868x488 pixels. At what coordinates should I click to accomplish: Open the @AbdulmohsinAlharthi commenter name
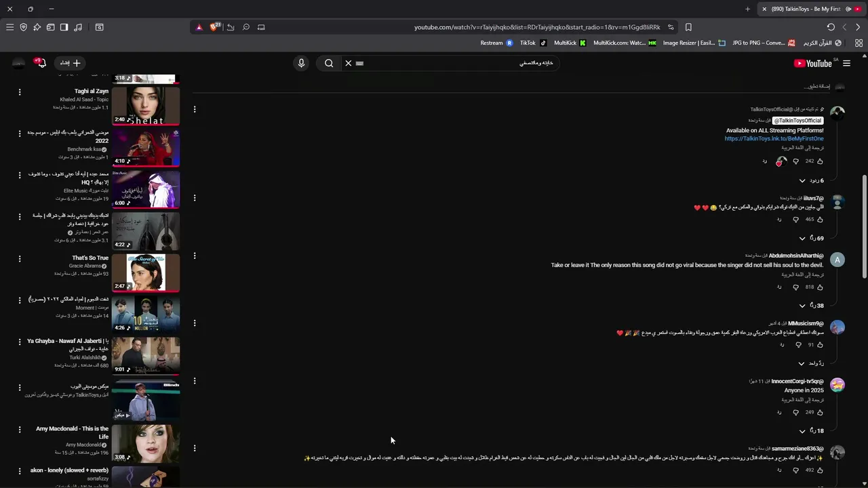pos(796,256)
